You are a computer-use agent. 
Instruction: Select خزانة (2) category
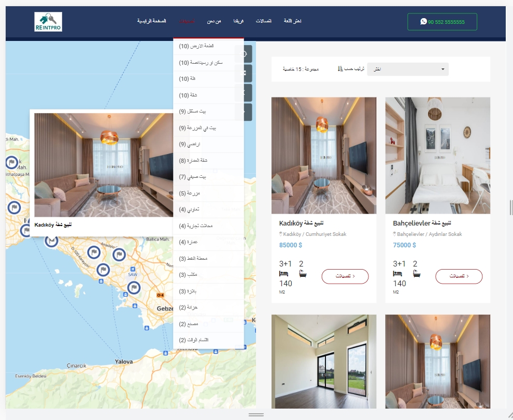208,307
